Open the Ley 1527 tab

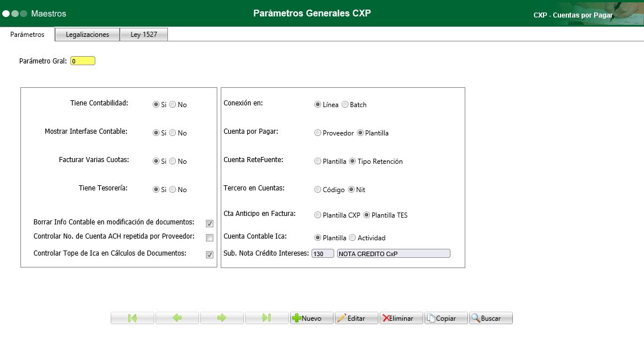(144, 34)
